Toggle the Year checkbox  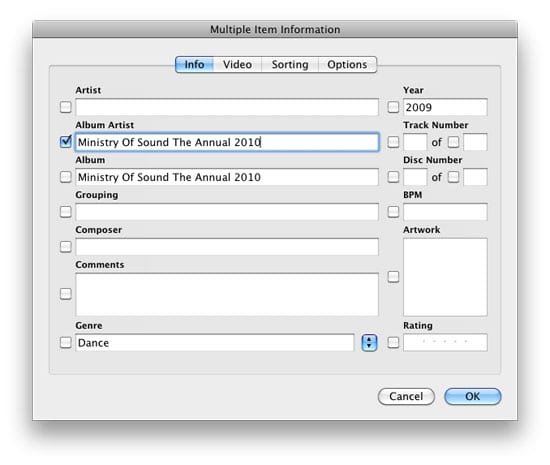tap(393, 107)
